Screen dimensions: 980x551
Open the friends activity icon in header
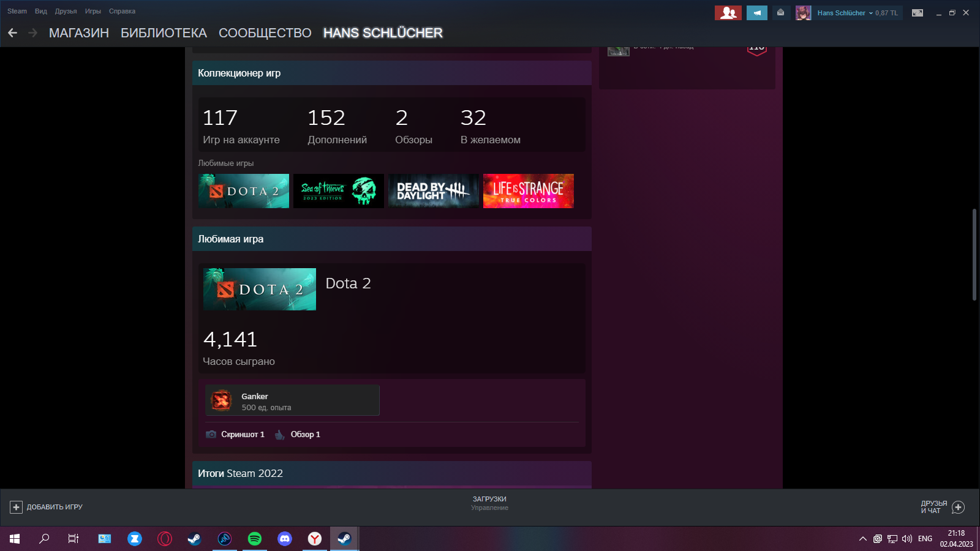click(x=728, y=13)
